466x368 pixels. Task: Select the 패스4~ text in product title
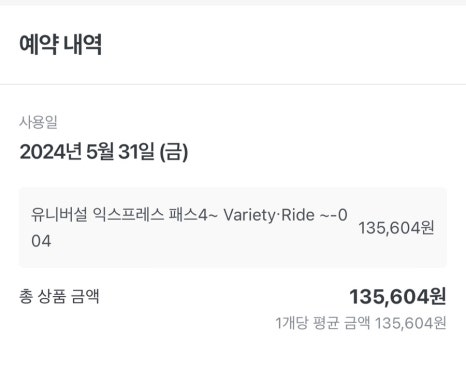coord(193,215)
